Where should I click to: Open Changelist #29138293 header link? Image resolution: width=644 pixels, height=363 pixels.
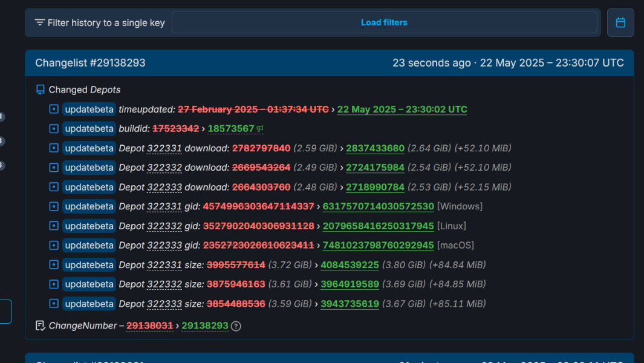coord(90,63)
